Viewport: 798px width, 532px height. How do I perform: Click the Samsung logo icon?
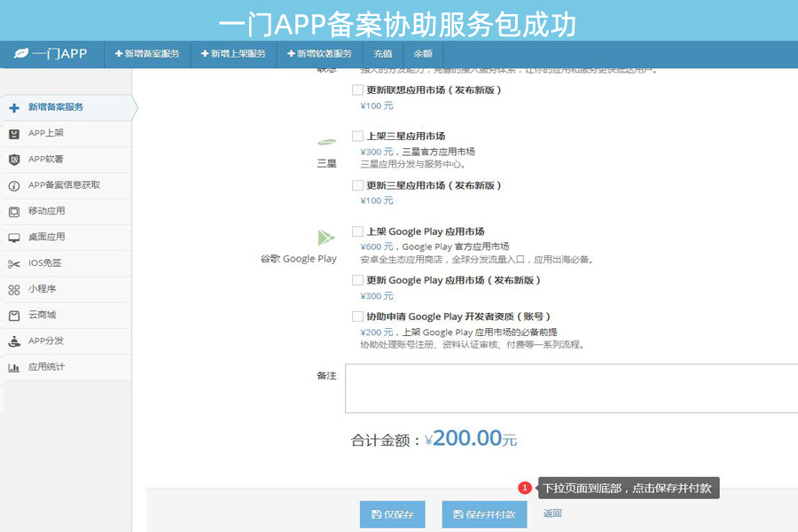tap(326, 142)
